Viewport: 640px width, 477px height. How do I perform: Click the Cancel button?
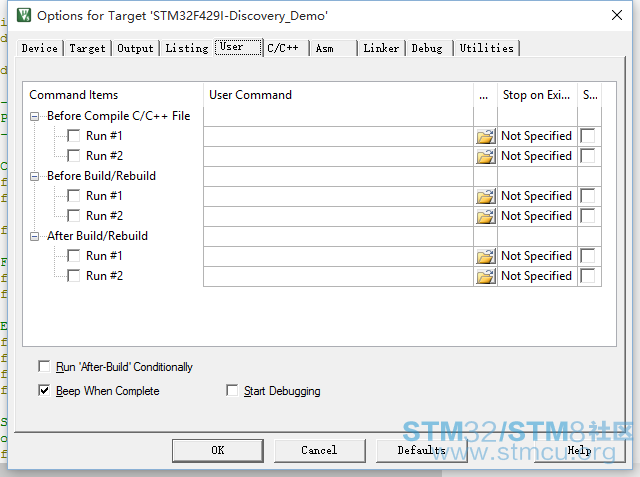tap(319, 450)
